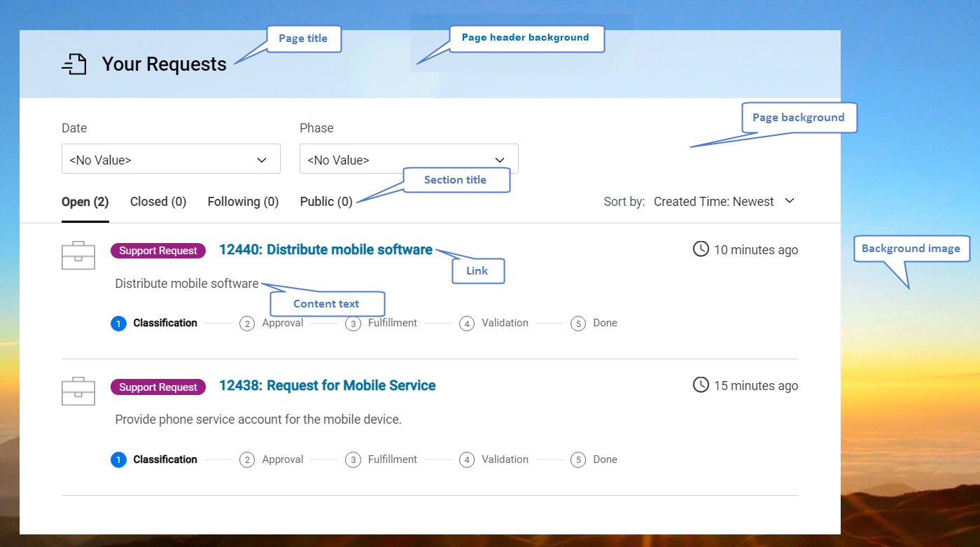Open request 12438: Request for Mobile Service
The image size is (980, 547).
[327, 385]
